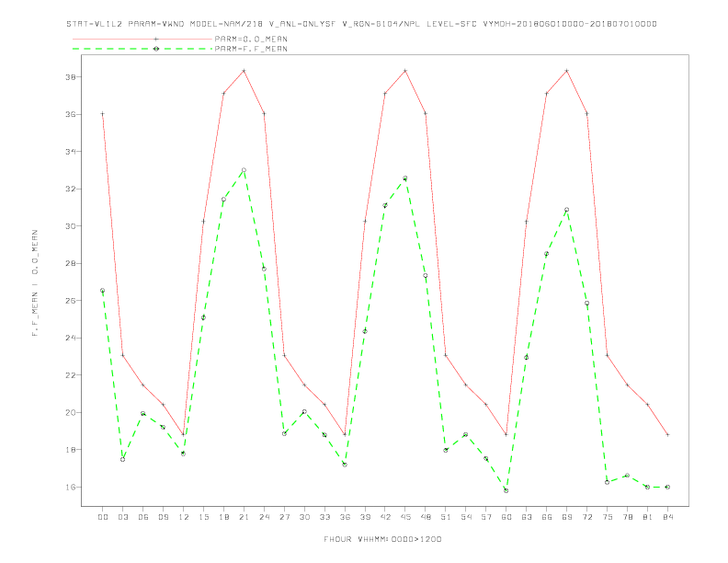Click the green F.F_MEAN circle marker at hour 03
The height and width of the screenshot is (563, 728).
pos(122,459)
